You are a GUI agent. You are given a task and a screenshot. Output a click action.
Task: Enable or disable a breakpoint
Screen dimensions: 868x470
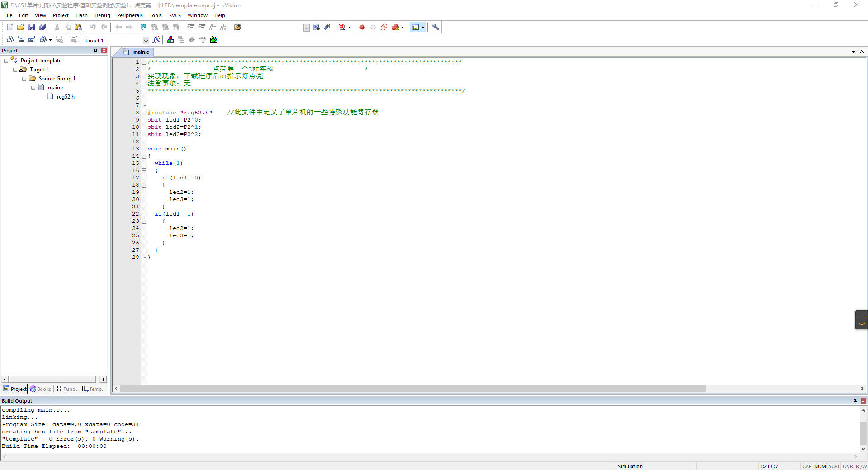click(373, 27)
